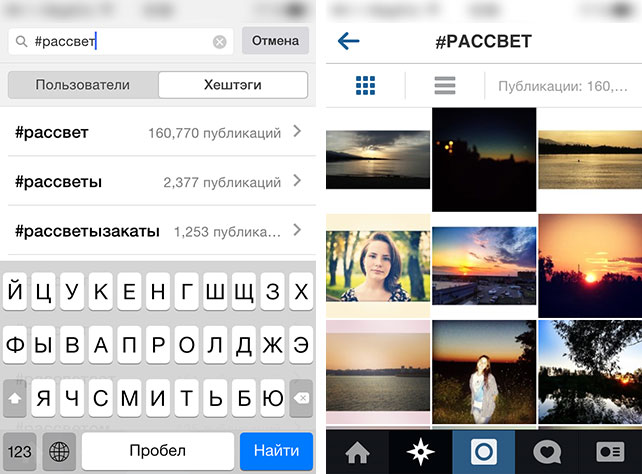Select the Хештэги segment
Screen dimensions: 642x474
pos(233,85)
